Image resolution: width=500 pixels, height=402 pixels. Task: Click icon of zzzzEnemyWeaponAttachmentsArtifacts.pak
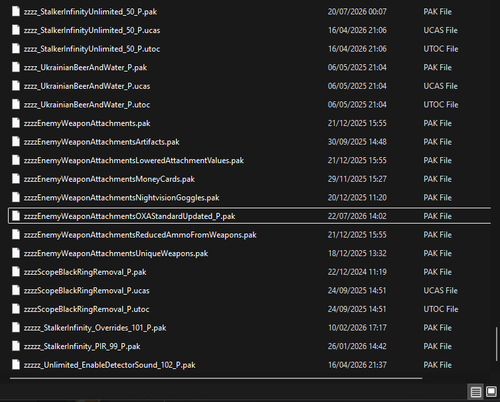16,142
